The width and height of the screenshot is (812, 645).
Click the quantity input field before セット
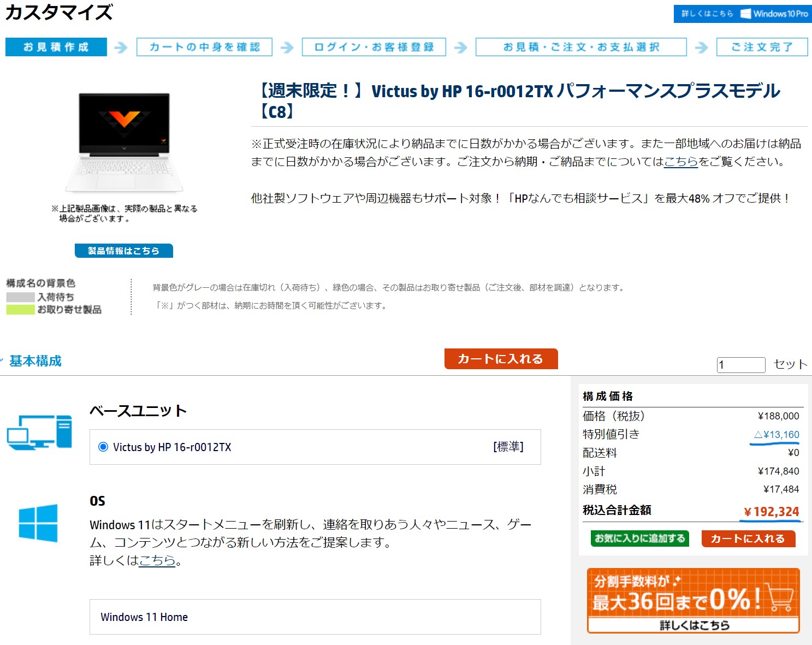click(741, 365)
